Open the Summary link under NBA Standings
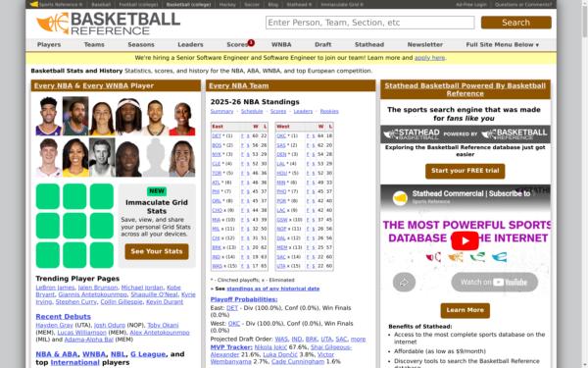Screen dimensions: 588x368 pos(221,111)
